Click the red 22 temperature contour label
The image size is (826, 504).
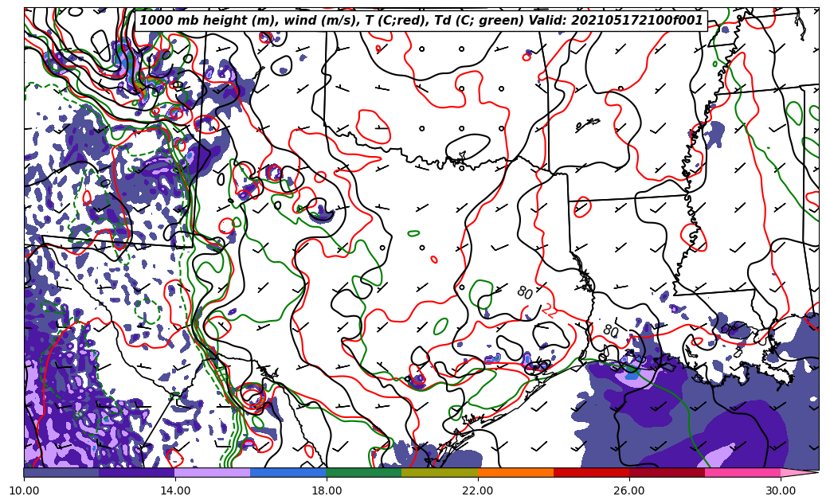(x=549, y=311)
